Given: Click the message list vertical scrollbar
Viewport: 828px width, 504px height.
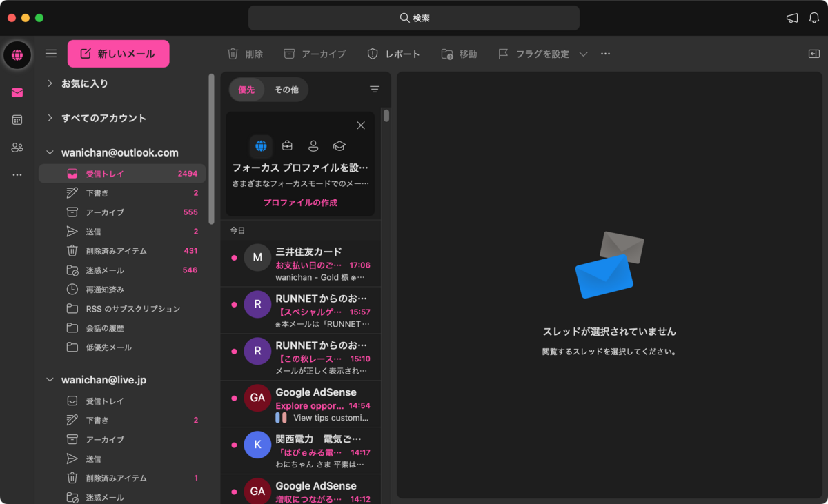Looking at the screenshot, I should 386,115.
